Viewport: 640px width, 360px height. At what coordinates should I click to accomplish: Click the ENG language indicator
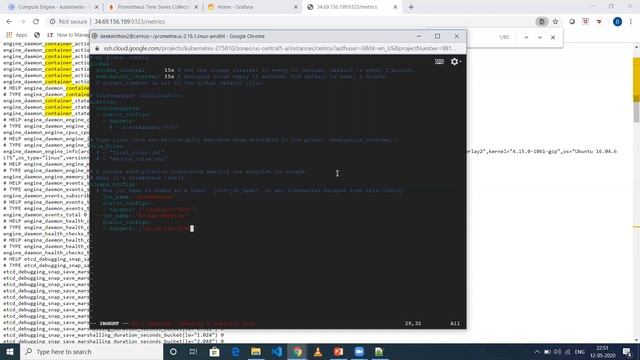click(580, 352)
